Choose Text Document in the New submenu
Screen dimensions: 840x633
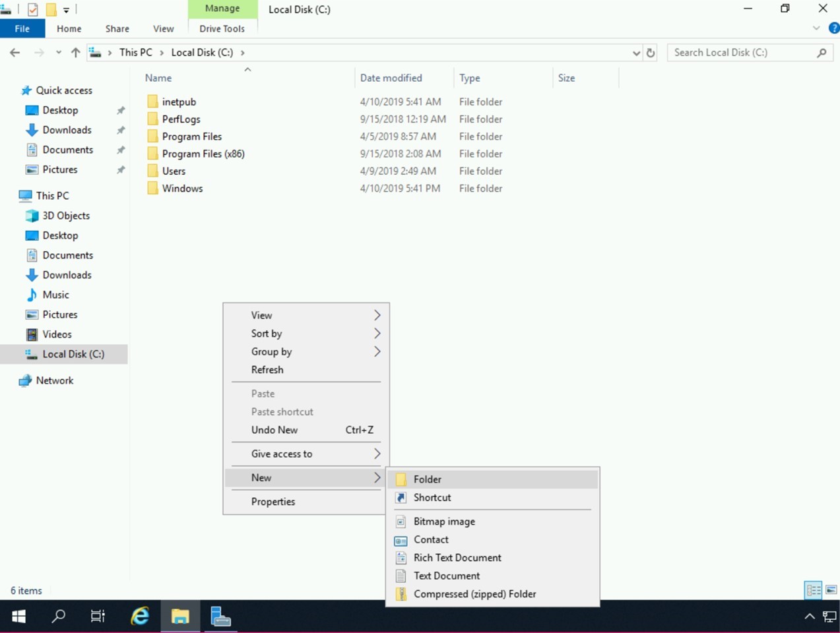(446, 576)
